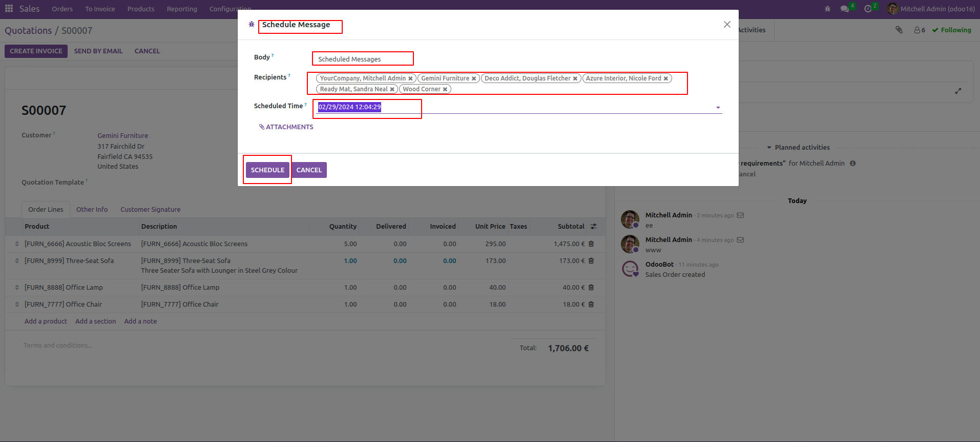This screenshot has height=442, width=980.
Task: Open the To Invoice menu
Action: 100,9
